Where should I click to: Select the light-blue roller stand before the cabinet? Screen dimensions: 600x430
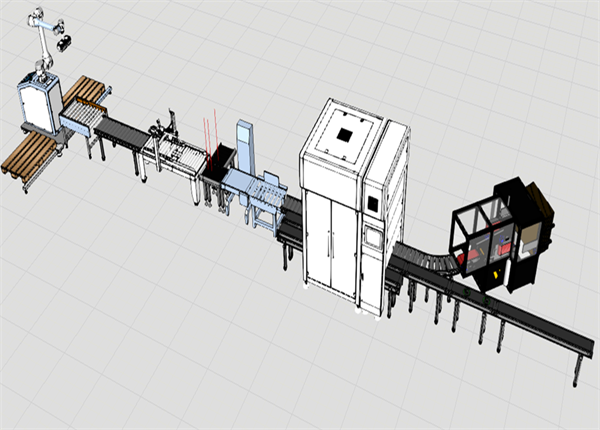point(266,193)
